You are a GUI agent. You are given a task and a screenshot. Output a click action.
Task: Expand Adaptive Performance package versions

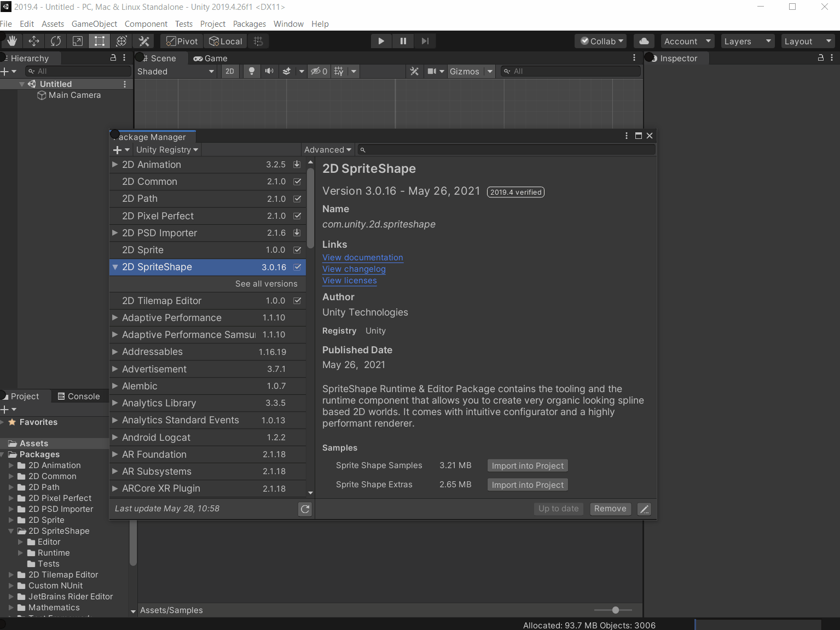(x=115, y=318)
